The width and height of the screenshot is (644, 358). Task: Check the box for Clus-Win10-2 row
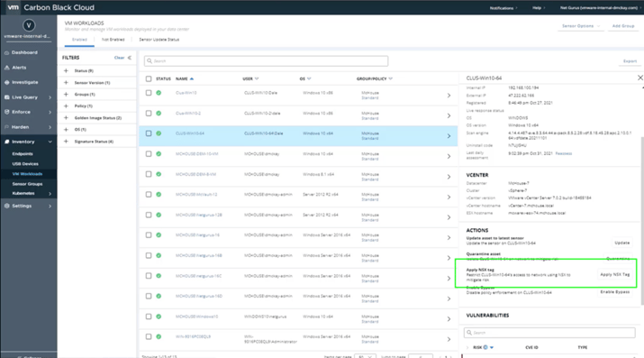(149, 113)
